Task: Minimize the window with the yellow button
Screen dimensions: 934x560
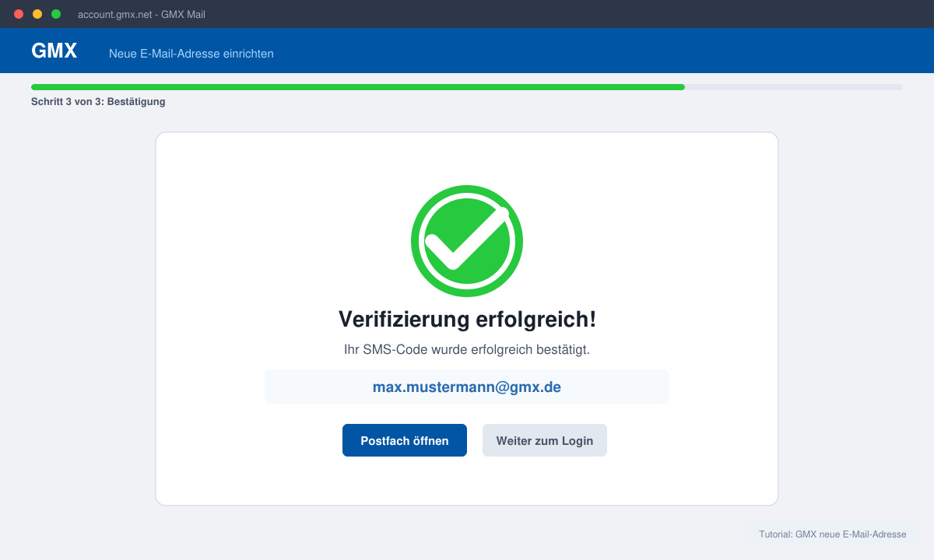Action: [x=37, y=14]
